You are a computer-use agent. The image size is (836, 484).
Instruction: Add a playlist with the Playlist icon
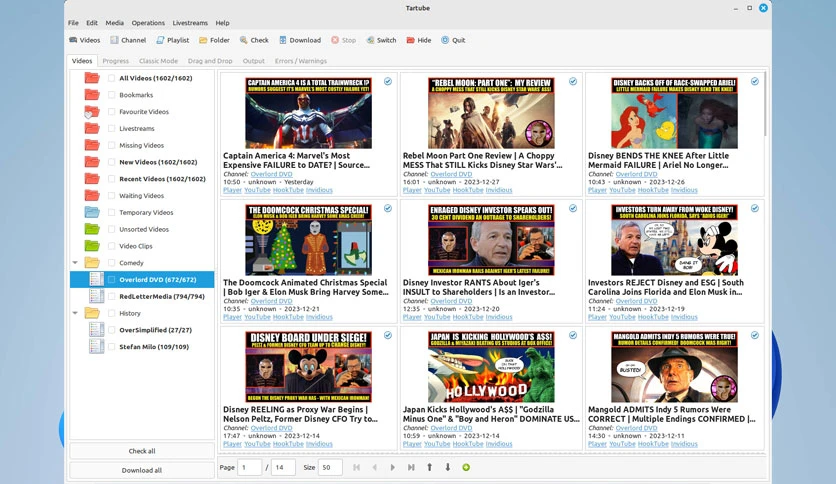(160, 40)
